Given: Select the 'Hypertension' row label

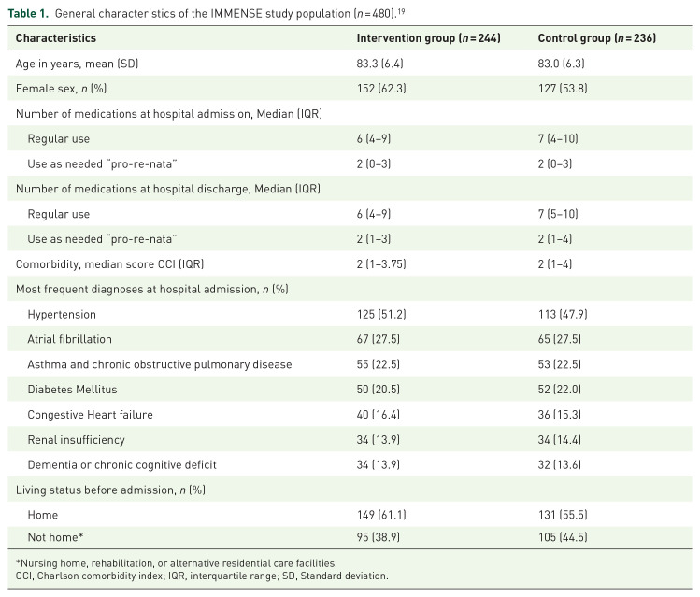Looking at the screenshot, I should (62, 315).
